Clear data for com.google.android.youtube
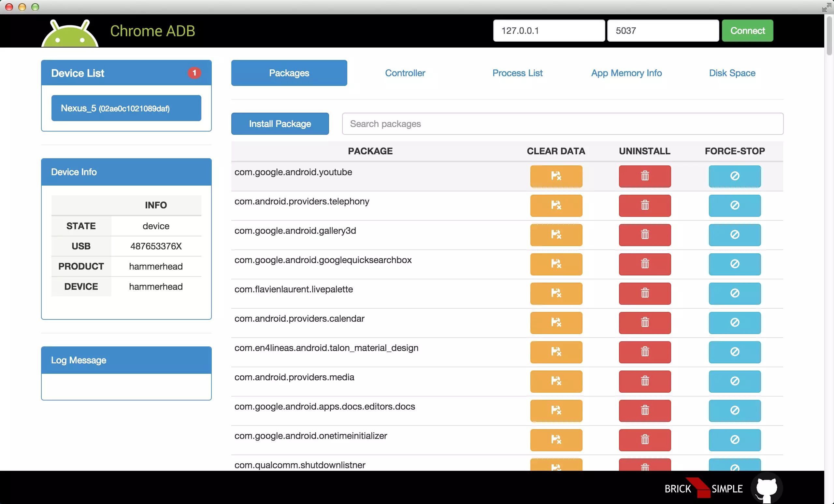This screenshot has width=834, height=504. 556,176
